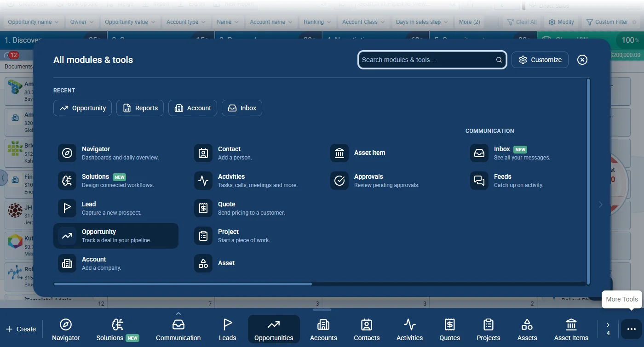Open the Account type filter dropdown
644x347 pixels.
[186, 22]
